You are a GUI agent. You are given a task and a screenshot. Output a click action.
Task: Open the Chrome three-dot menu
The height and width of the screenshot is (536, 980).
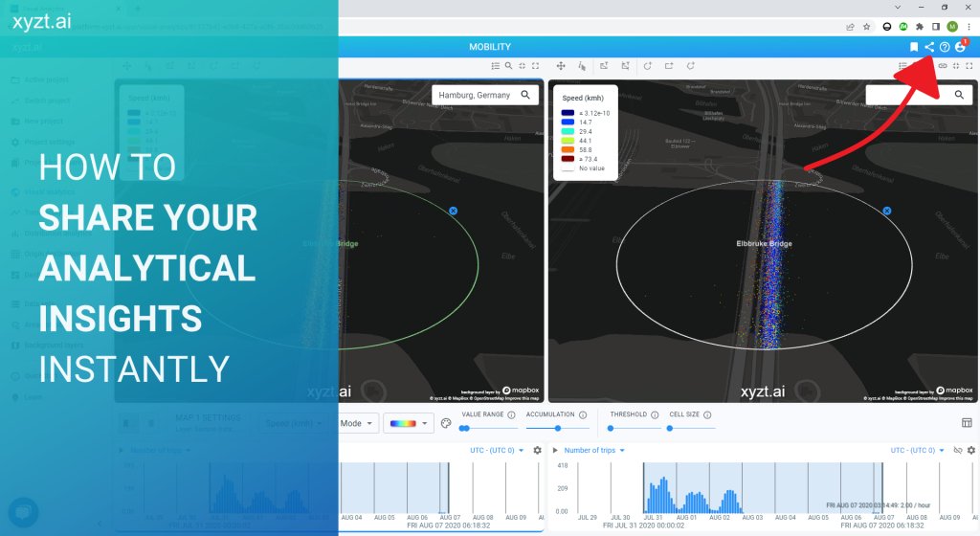pos(969,26)
